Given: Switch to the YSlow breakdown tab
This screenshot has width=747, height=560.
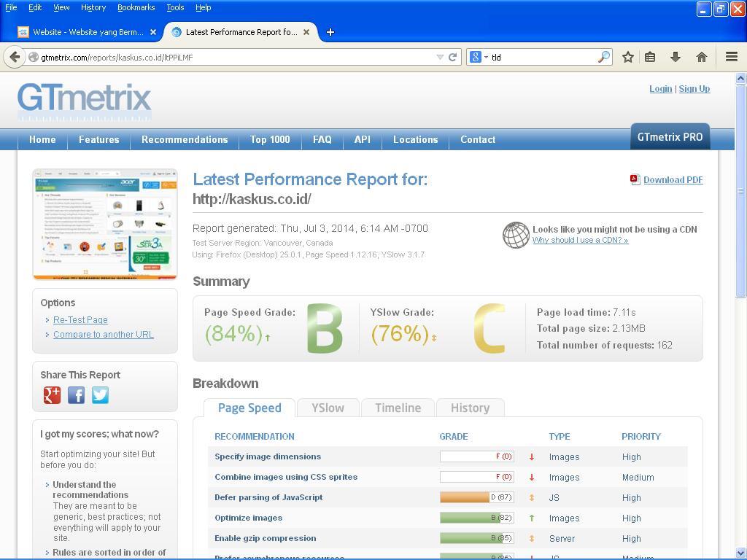Looking at the screenshot, I should 328,408.
